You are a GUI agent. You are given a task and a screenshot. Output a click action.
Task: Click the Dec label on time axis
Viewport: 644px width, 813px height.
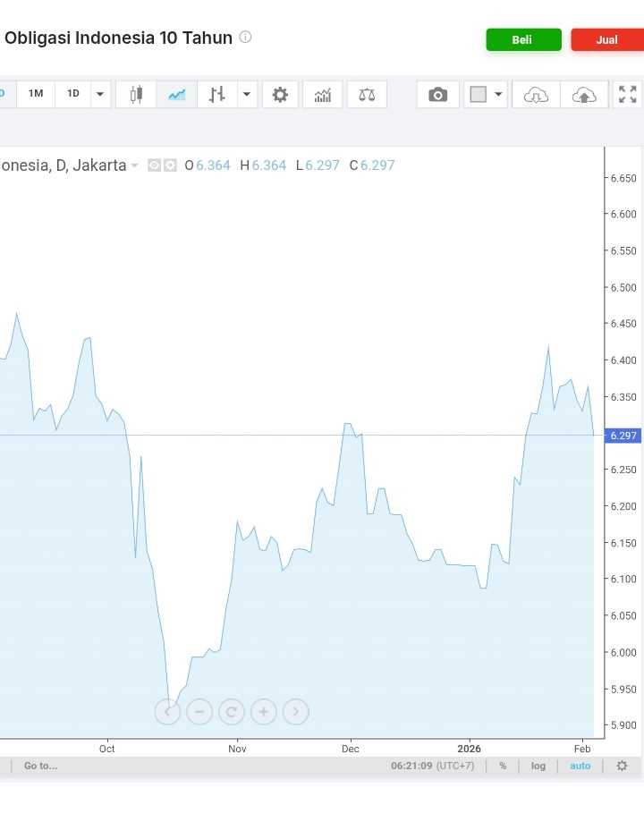coord(350,749)
